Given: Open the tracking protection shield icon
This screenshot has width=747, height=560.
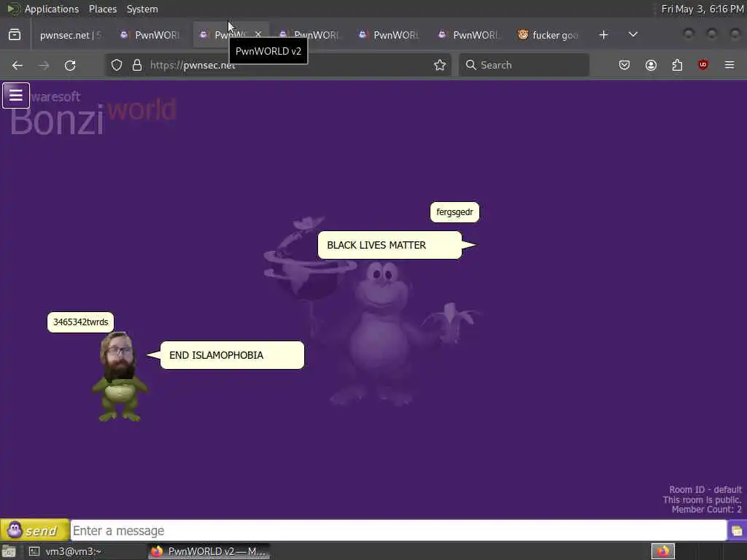Looking at the screenshot, I should coord(117,65).
